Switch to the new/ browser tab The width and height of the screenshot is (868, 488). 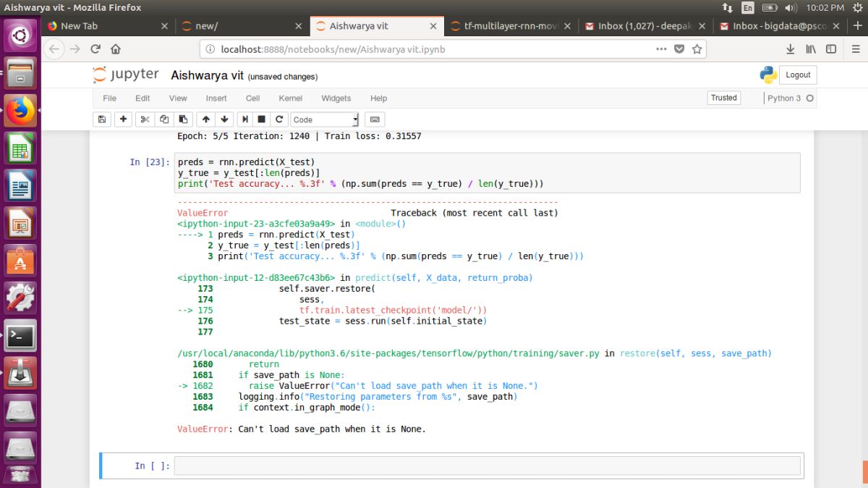click(242, 25)
